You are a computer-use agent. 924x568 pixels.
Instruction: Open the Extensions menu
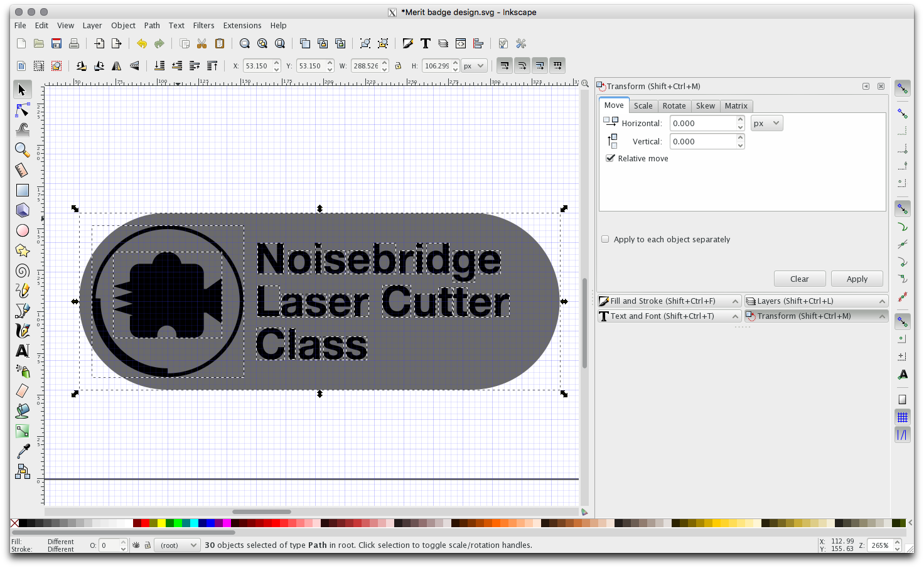(x=242, y=26)
